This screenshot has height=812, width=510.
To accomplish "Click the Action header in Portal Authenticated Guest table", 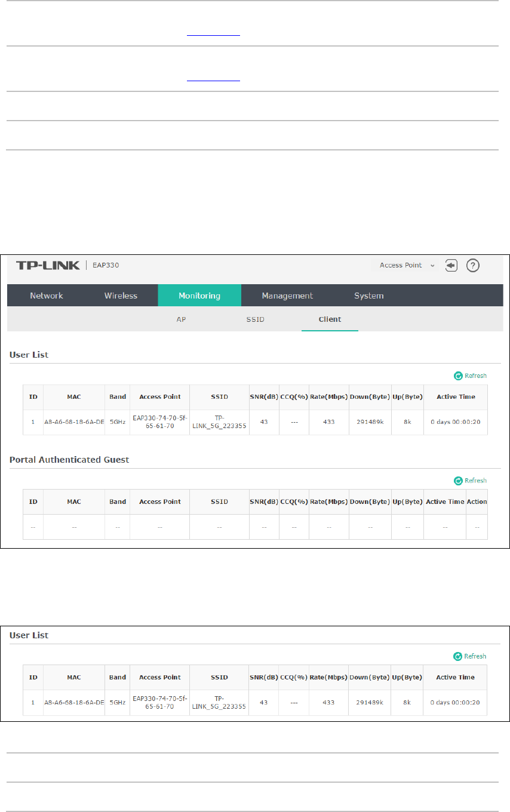I will (477, 502).
